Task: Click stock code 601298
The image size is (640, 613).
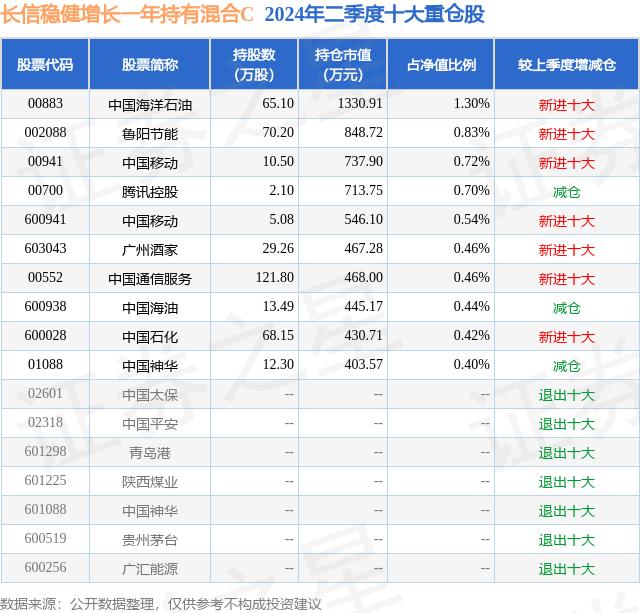Action: tap(45, 451)
